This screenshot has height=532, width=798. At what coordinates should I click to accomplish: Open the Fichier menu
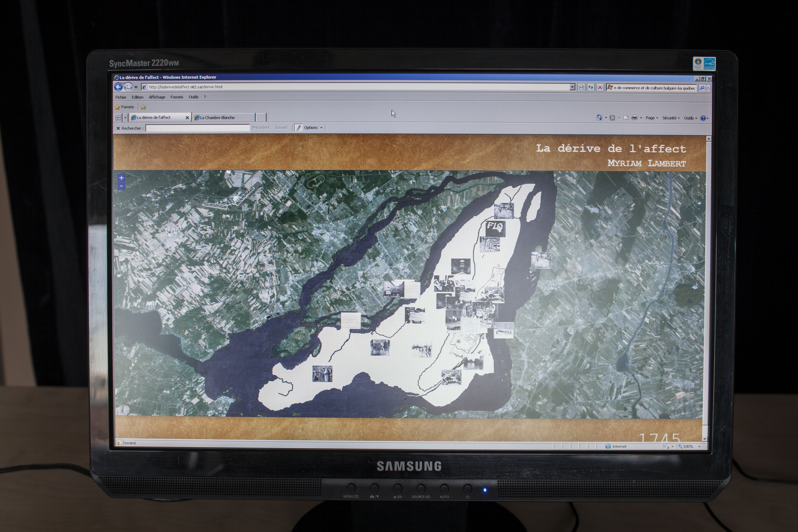120,97
